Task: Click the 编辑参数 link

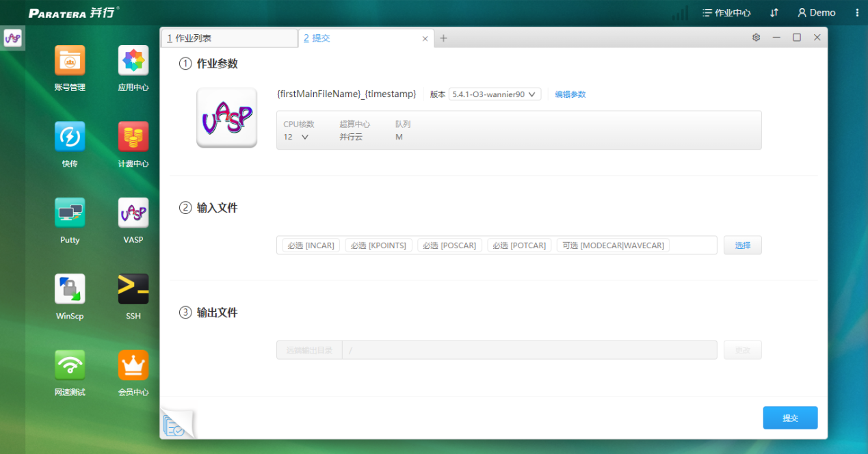Action: pos(570,94)
